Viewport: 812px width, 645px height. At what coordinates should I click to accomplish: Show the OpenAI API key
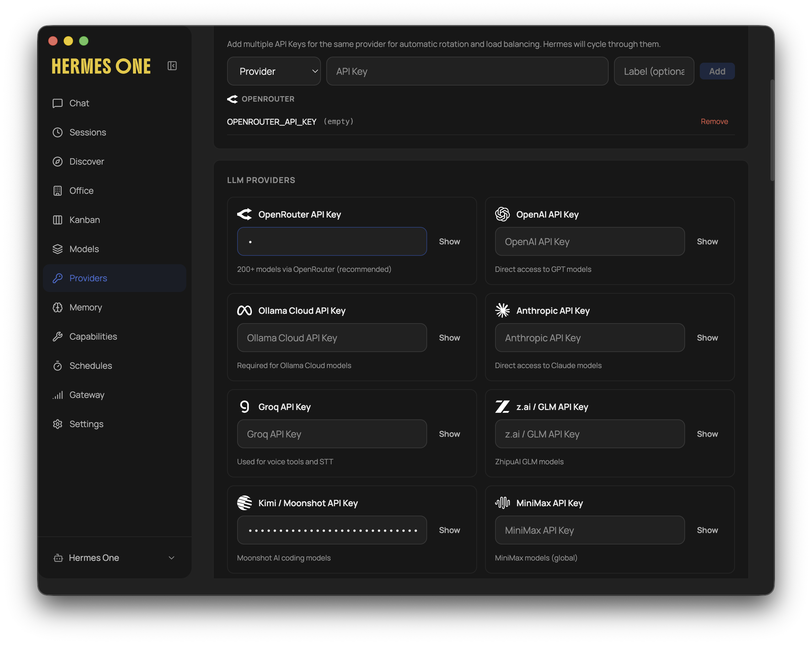pos(707,242)
